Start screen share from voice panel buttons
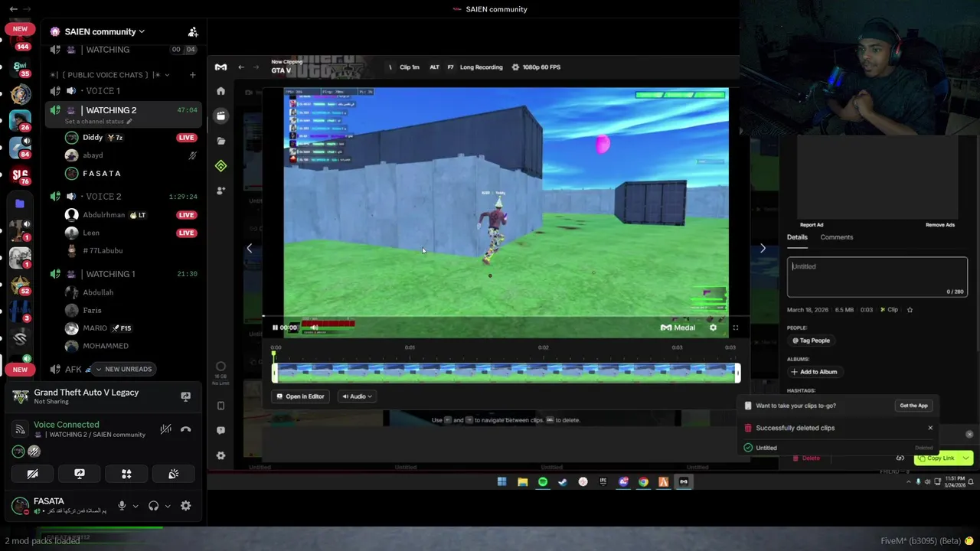 pos(80,474)
